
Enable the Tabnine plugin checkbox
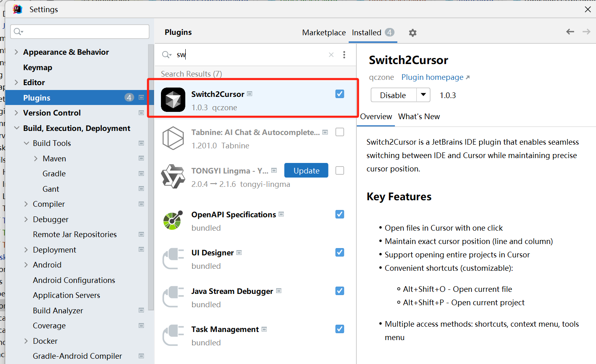tap(340, 132)
